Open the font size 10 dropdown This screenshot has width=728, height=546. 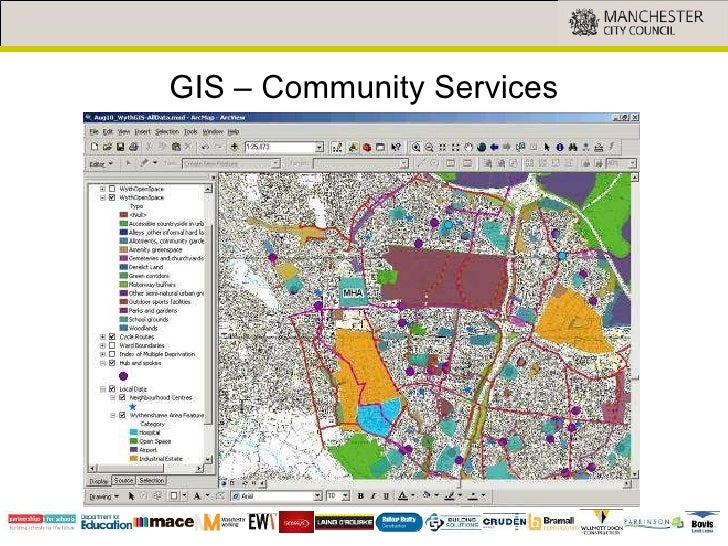point(345,496)
